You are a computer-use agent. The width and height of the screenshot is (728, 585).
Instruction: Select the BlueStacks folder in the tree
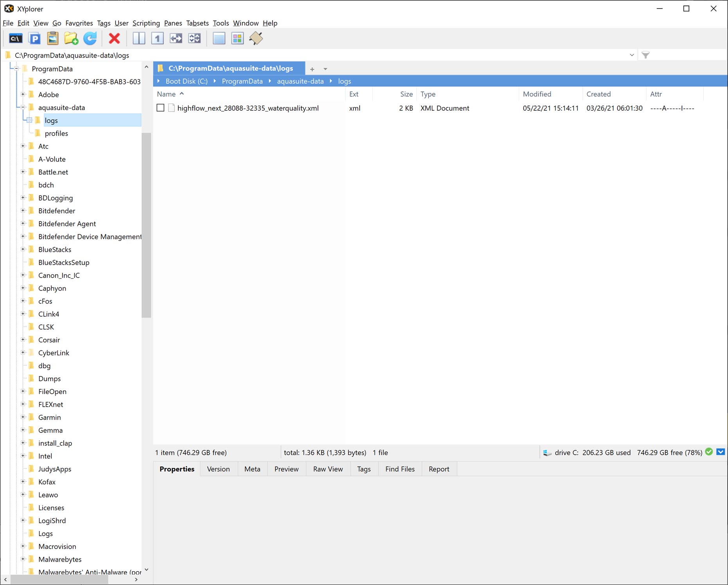click(x=55, y=249)
